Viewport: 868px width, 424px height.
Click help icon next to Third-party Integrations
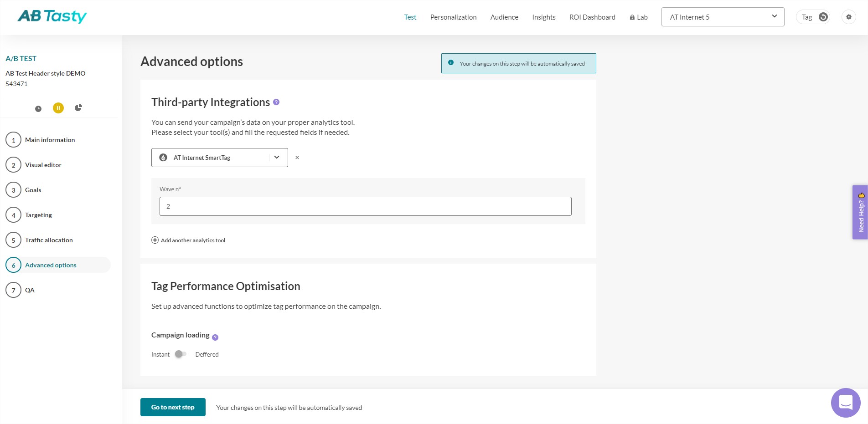tap(276, 102)
